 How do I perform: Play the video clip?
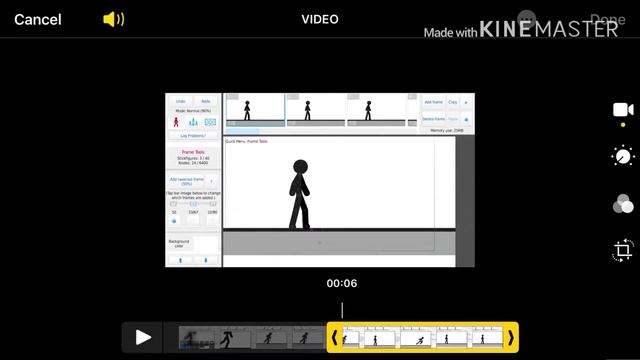[143, 338]
